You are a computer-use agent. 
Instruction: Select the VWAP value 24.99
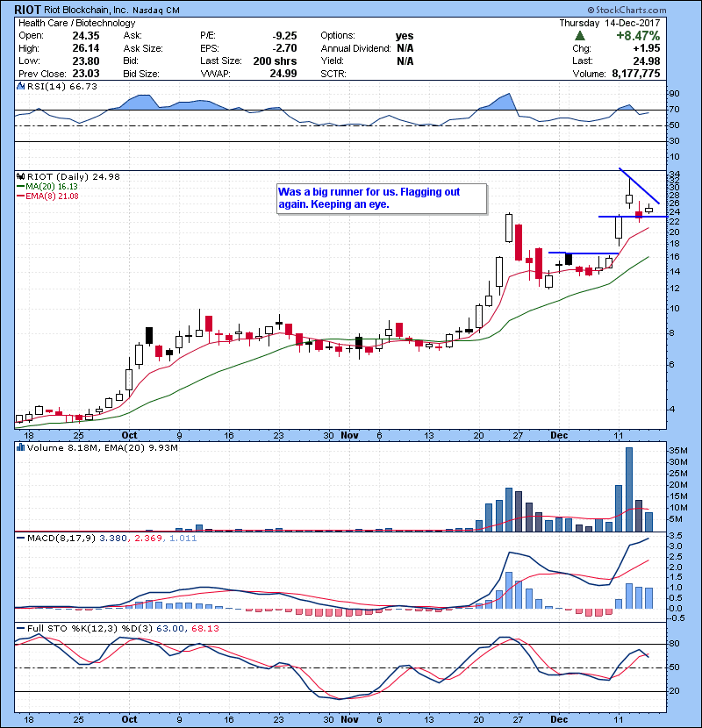coord(283,74)
